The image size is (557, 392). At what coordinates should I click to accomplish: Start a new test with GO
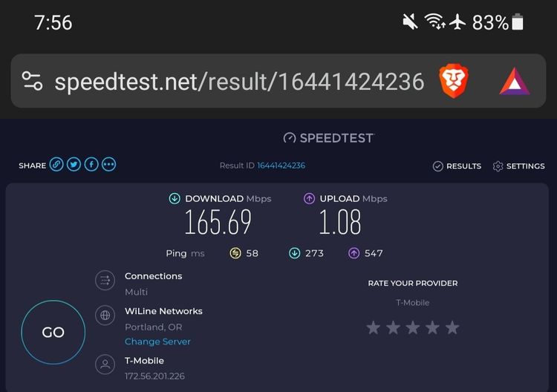(x=53, y=333)
